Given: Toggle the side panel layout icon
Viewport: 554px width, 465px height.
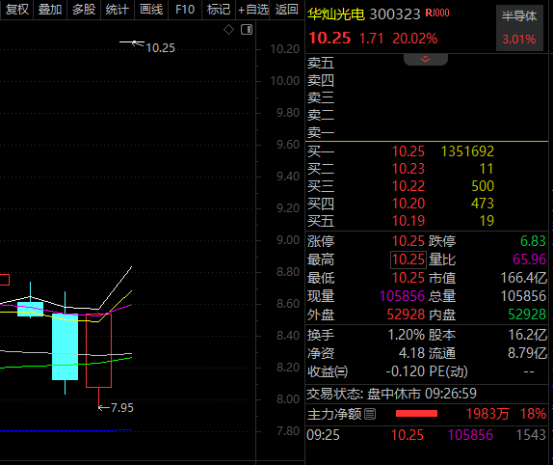Looking at the screenshot, I should [247, 30].
